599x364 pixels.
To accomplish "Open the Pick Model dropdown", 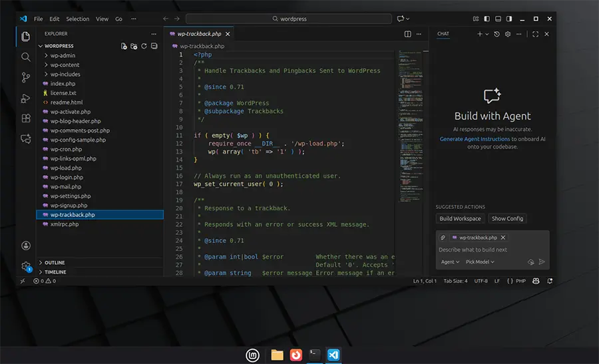I will tap(480, 262).
